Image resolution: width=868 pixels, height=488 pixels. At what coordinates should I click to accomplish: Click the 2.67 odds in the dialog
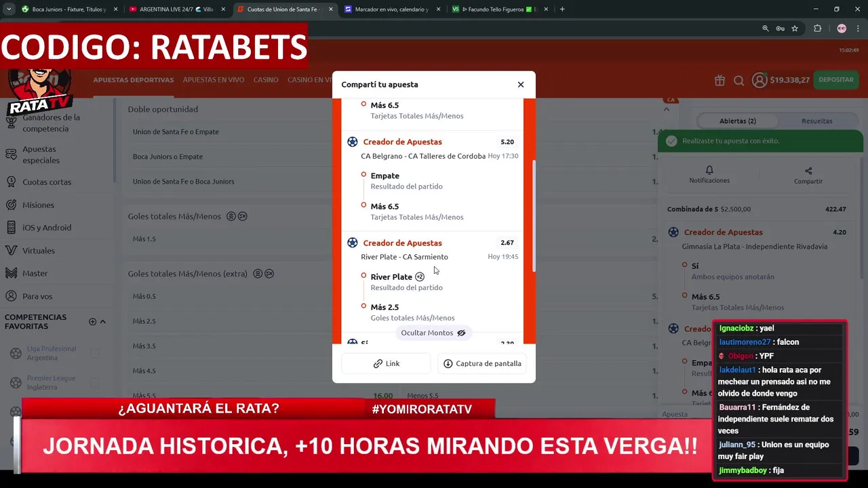tap(507, 243)
